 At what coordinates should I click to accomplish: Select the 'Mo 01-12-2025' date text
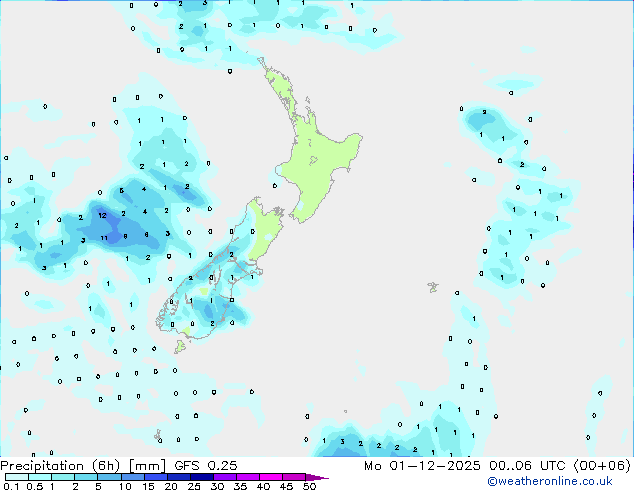click(422, 466)
